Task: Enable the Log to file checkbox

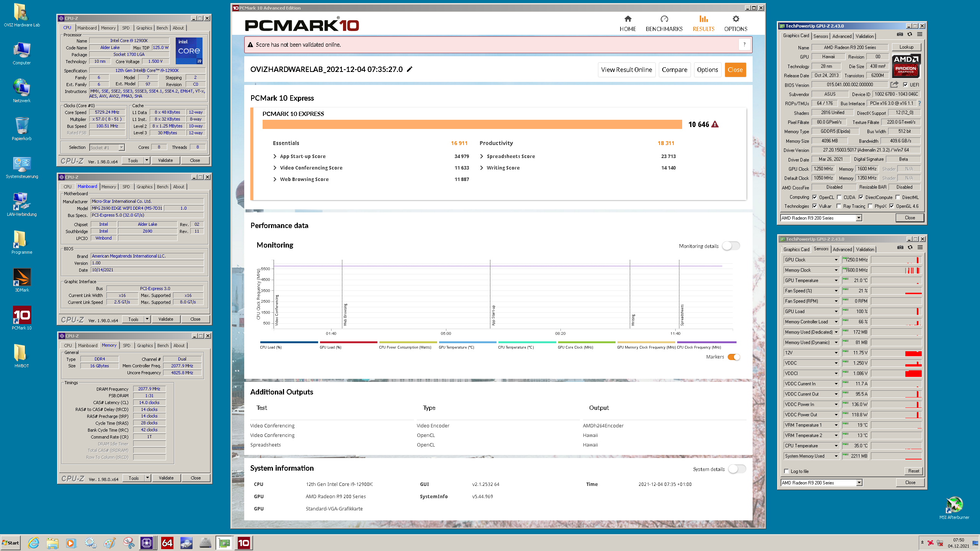Action: tap(786, 471)
